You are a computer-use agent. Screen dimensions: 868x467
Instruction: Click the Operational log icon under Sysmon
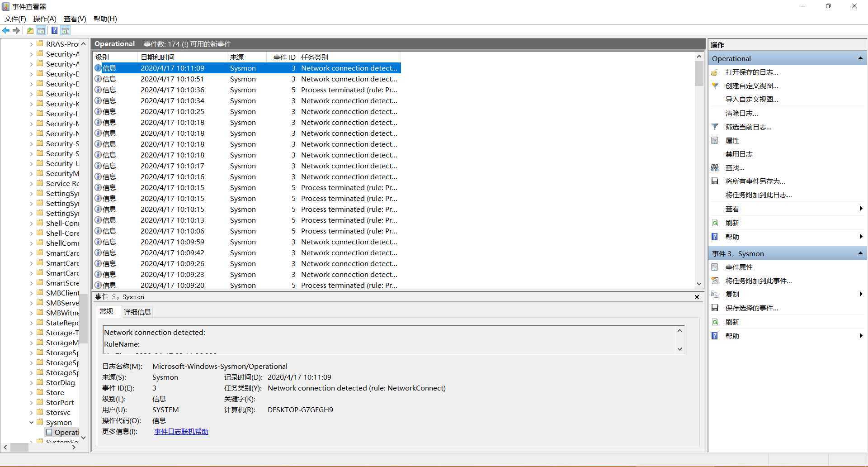coord(49,432)
